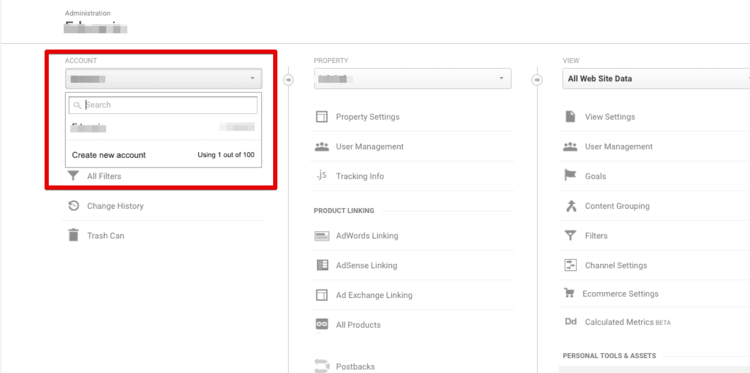The image size is (750, 373).
Task: Click the Channel Settings icon
Action: [571, 265]
